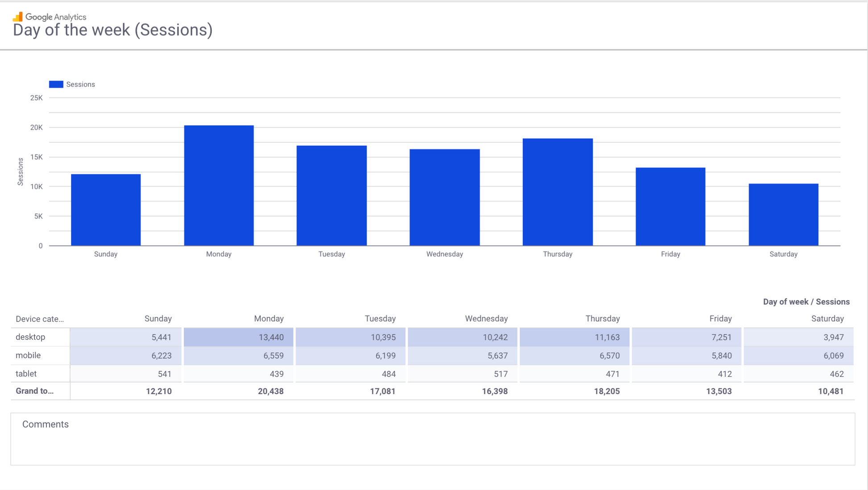Click the Saturday table column header

827,319
